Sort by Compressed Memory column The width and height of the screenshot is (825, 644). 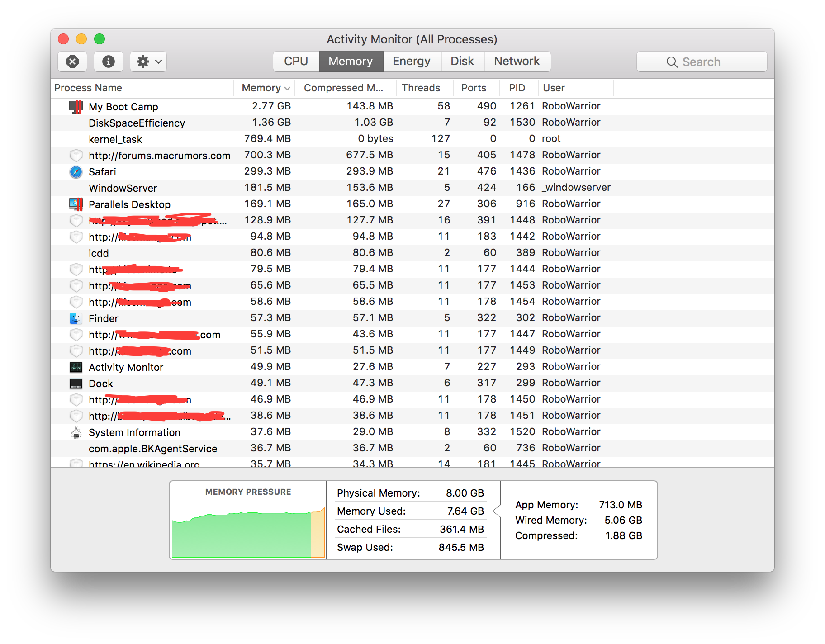345,88
